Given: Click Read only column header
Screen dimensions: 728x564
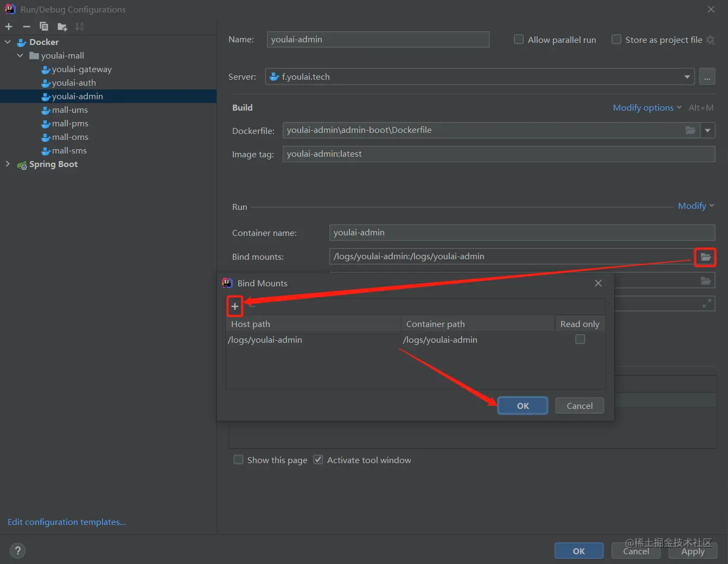Looking at the screenshot, I should coord(580,324).
